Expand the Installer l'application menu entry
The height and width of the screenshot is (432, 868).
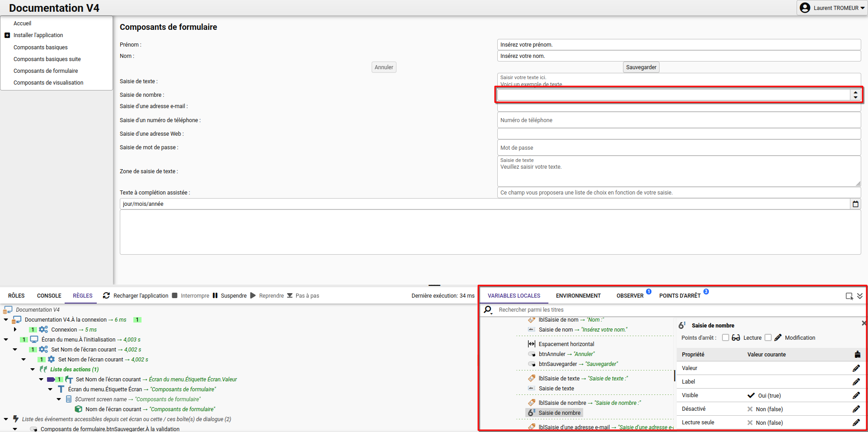tap(7, 35)
